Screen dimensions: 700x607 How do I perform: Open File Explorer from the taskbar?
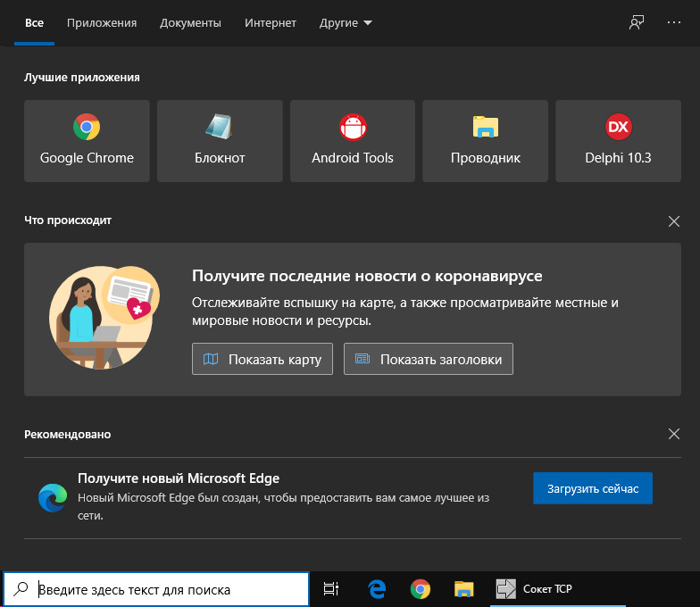point(464,589)
